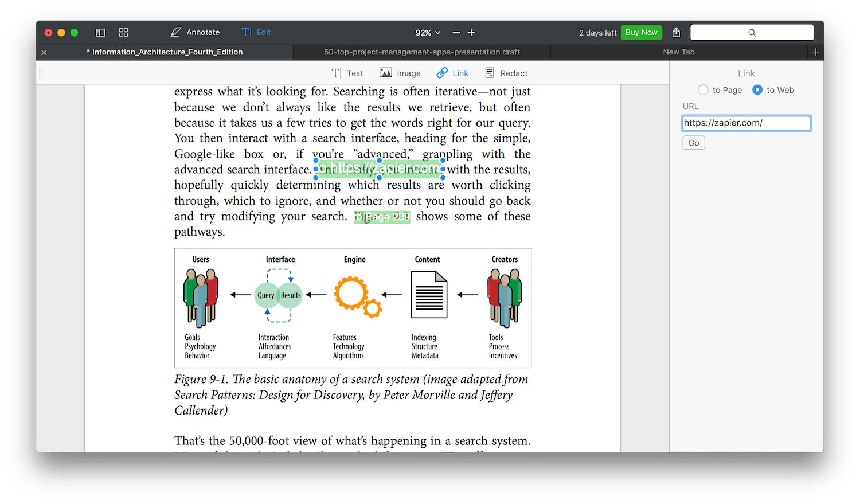
Task: Zoom out with the minus icon
Action: 456,33
